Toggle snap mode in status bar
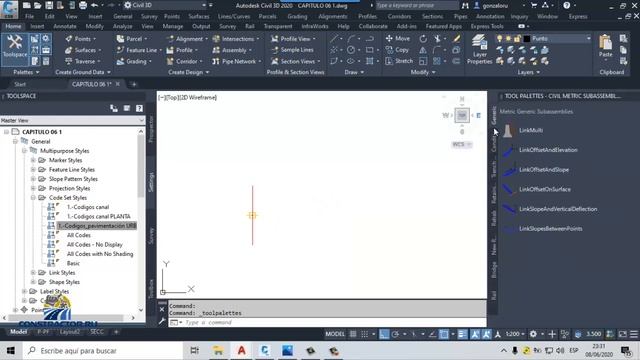640x360 pixels. pyautogui.click(x=365, y=334)
